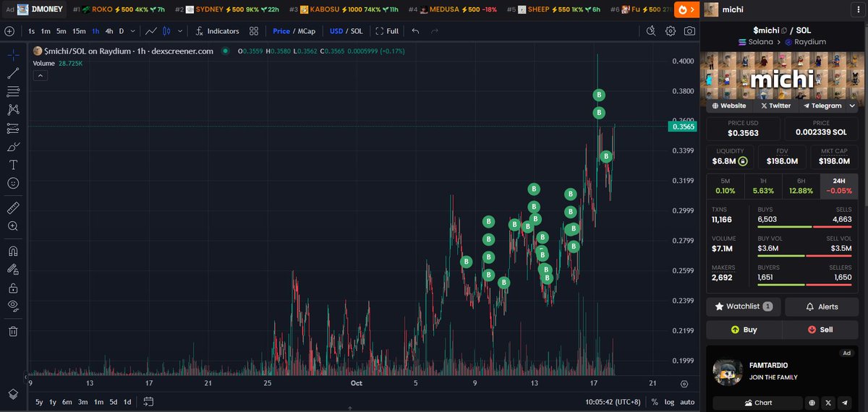Screen dimensions: 868x412
Task: Show the 1H price change tab
Action: pyautogui.click(x=763, y=185)
